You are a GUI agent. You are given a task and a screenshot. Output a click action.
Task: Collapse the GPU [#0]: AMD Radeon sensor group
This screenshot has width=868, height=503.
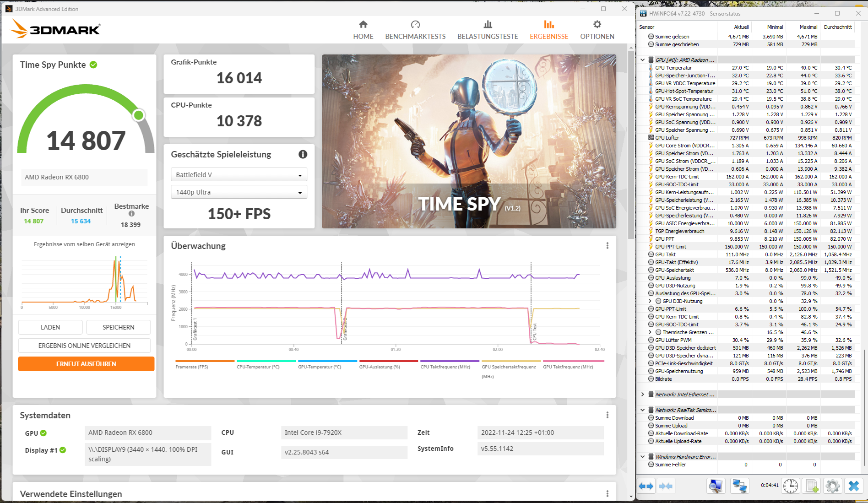642,60
